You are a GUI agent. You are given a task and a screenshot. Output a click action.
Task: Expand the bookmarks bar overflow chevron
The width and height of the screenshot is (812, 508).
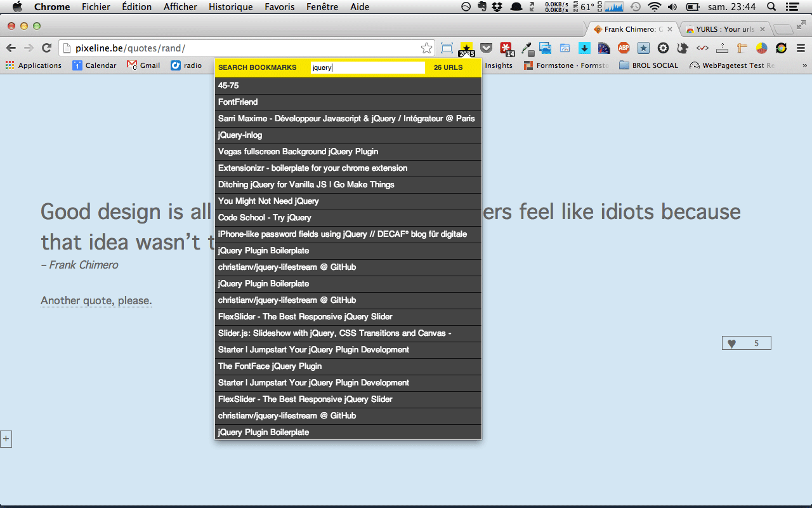pos(804,65)
